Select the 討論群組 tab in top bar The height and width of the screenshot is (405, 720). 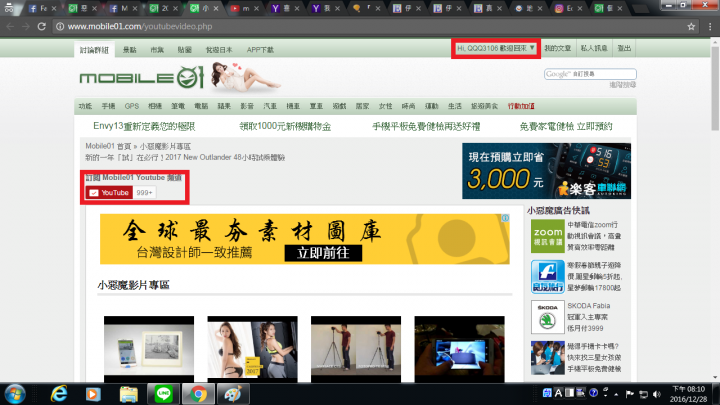(x=94, y=50)
